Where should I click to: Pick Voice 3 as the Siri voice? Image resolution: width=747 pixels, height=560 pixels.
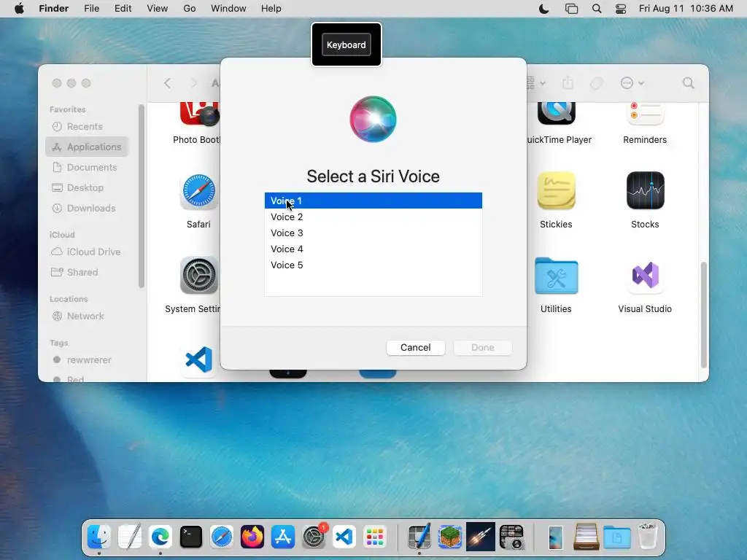pos(373,233)
